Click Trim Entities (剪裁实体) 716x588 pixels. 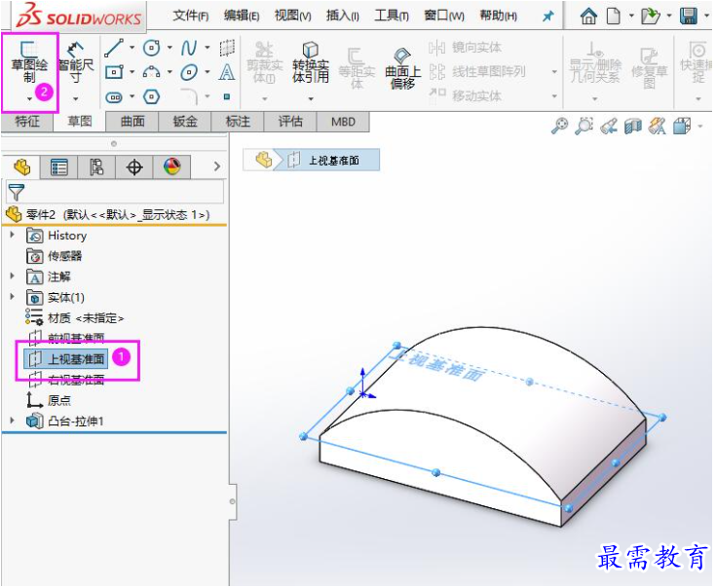pyautogui.click(x=264, y=63)
